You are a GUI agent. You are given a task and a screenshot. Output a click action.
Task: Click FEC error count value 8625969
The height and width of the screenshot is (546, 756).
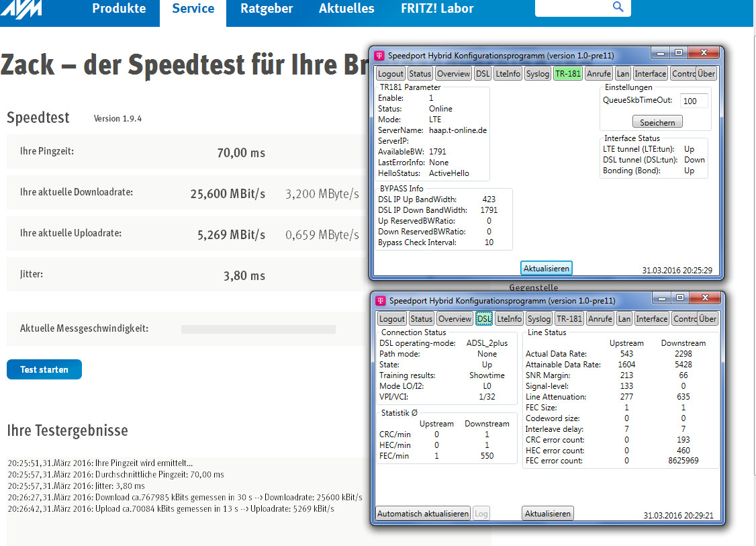pyautogui.click(x=683, y=461)
